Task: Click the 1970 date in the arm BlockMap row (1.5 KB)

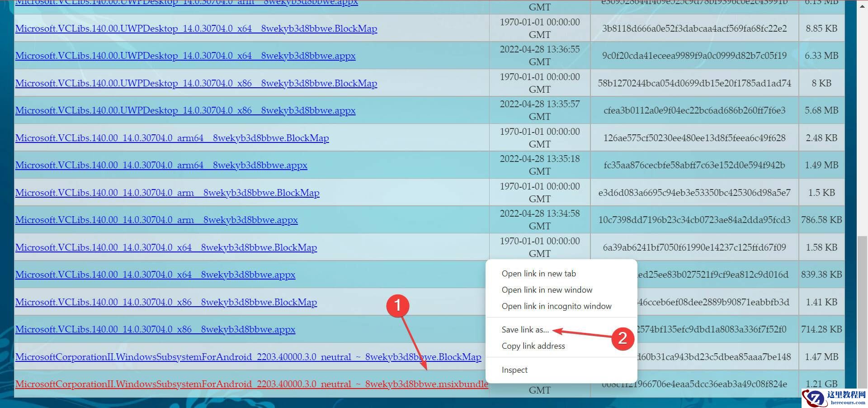Action: (x=540, y=193)
